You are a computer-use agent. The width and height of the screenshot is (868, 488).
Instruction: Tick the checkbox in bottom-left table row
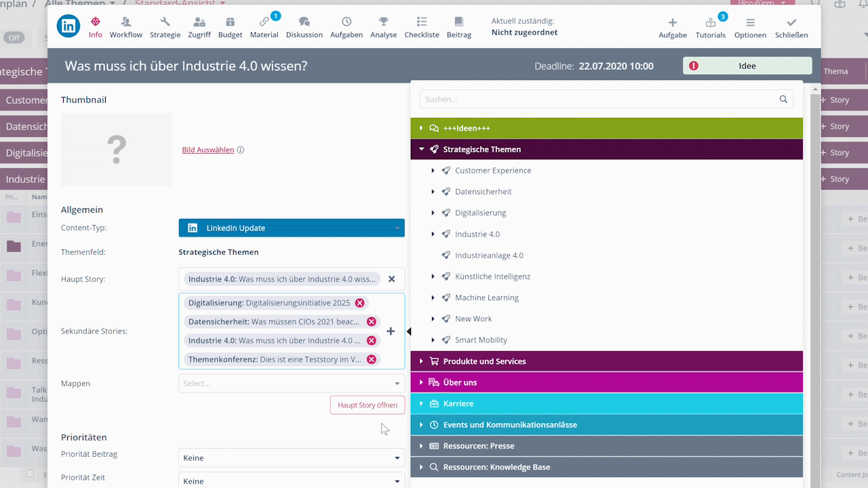click(30, 474)
